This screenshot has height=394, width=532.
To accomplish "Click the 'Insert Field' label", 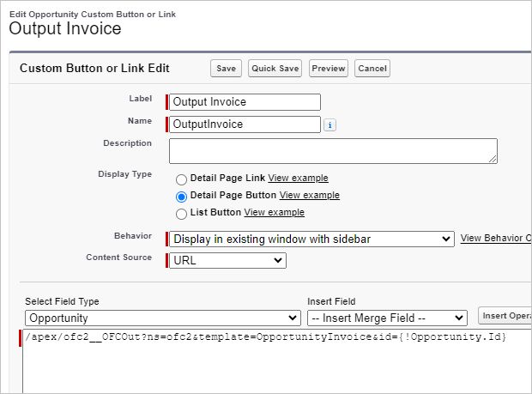I will (331, 301).
